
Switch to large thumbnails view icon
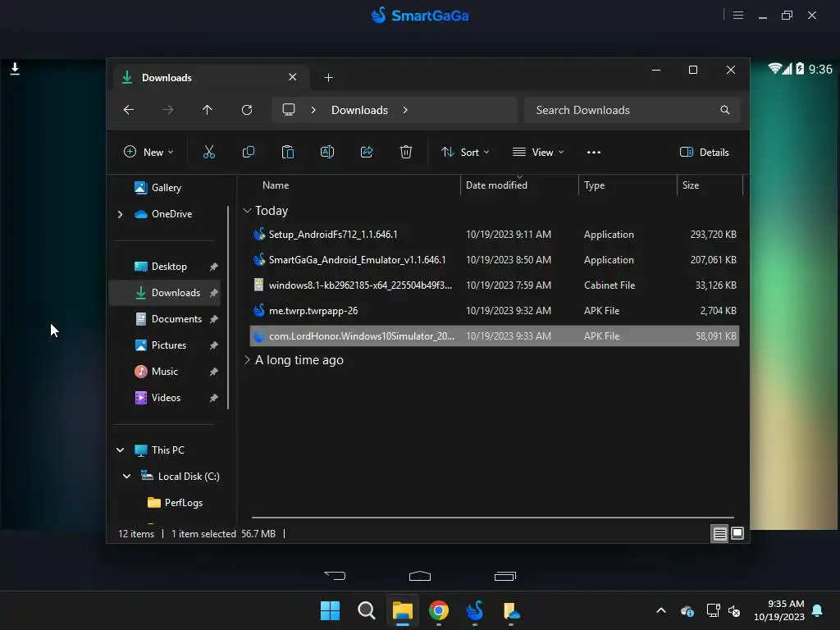[737, 533]
